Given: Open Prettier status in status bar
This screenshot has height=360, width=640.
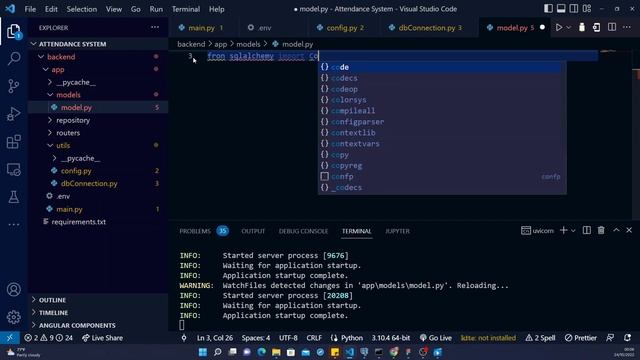Looking at the screenshot, I should [580, 338].
